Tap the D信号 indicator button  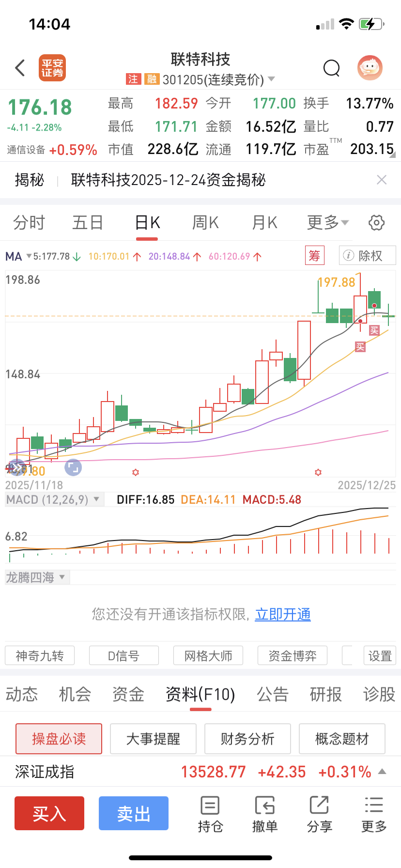coord(124,656)
